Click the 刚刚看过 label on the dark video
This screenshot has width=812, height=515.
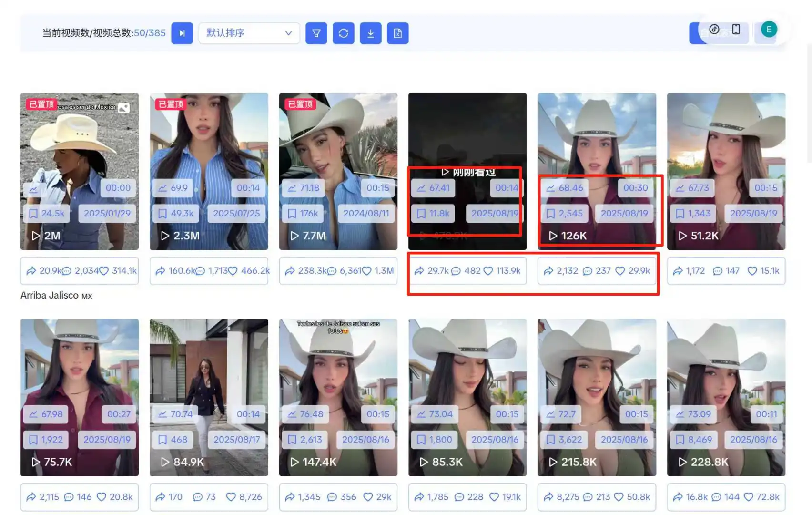tap(474, 172)
